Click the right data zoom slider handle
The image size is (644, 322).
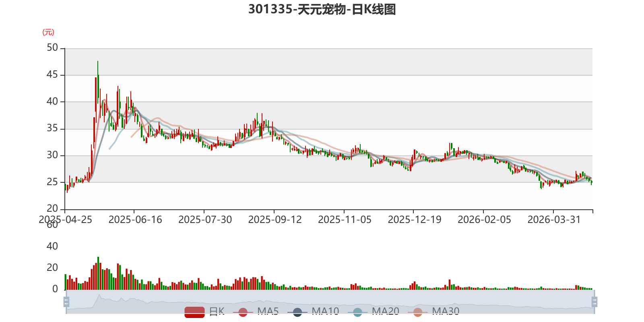click(x=594, y=301)
